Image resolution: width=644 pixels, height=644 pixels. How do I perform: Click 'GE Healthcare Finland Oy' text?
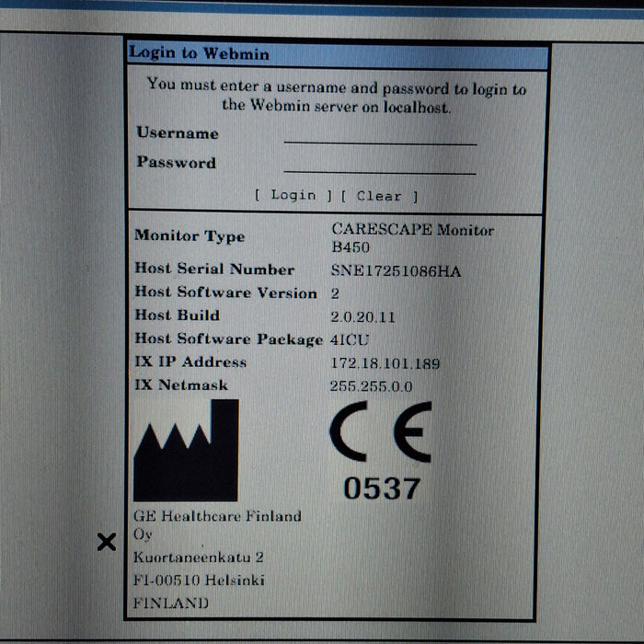click(217, 525)
